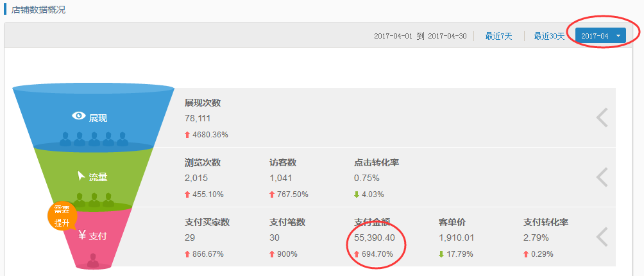
Task: Click the green down arrow under 点击转化率
Action: [357, 194]
